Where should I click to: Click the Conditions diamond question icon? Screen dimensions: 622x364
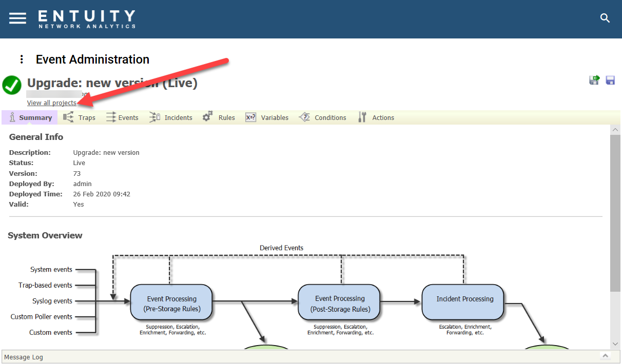[x=304, y=117]
